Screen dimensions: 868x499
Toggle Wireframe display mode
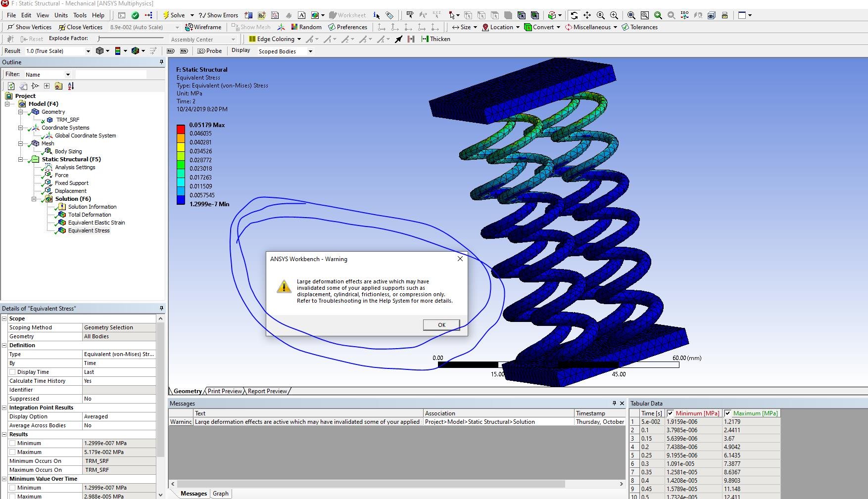click(x=203, y=27)
